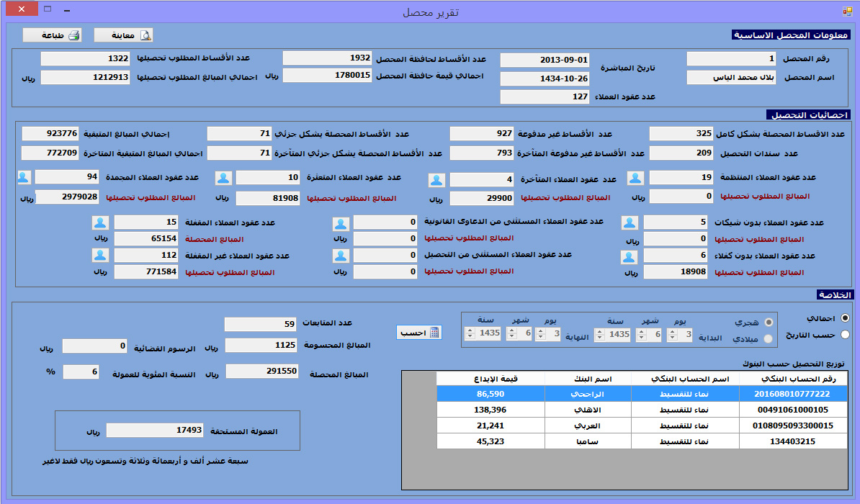
Task: Click the commission percentage field showing 6
Action: (x=81, y=372)
